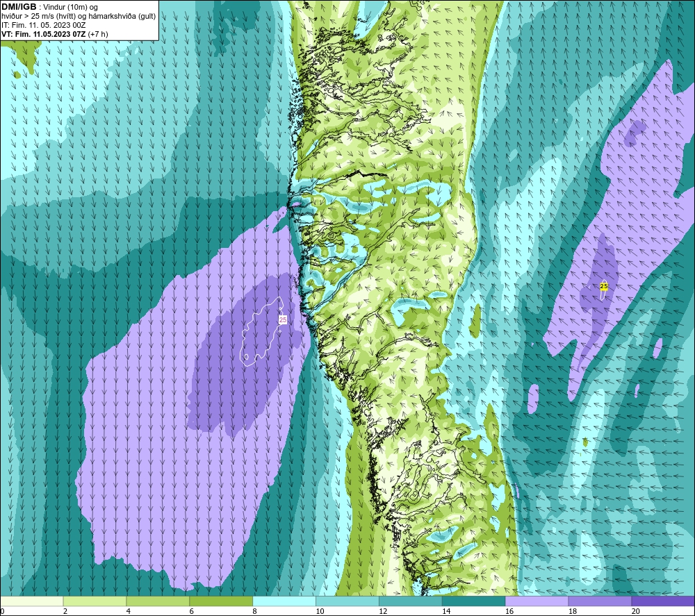Click the 18–20 m/s medium purple swatch
695x616 pixels.
click(x=600, y=601)
